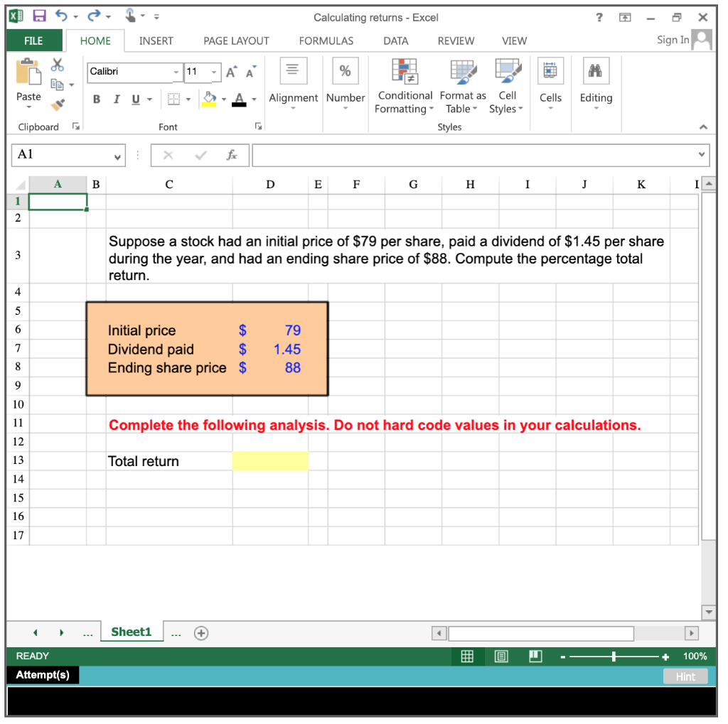Switch to the FORMULAS ribbon tab

[326, 40]
